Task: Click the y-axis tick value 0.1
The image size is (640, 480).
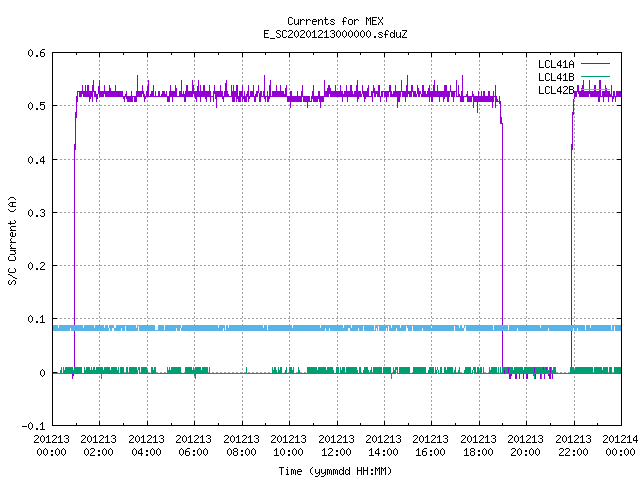Action: 36,319
